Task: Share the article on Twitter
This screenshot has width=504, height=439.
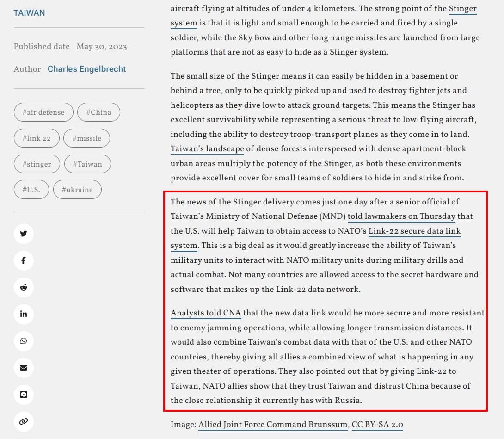Action: [x=24, y=234]
